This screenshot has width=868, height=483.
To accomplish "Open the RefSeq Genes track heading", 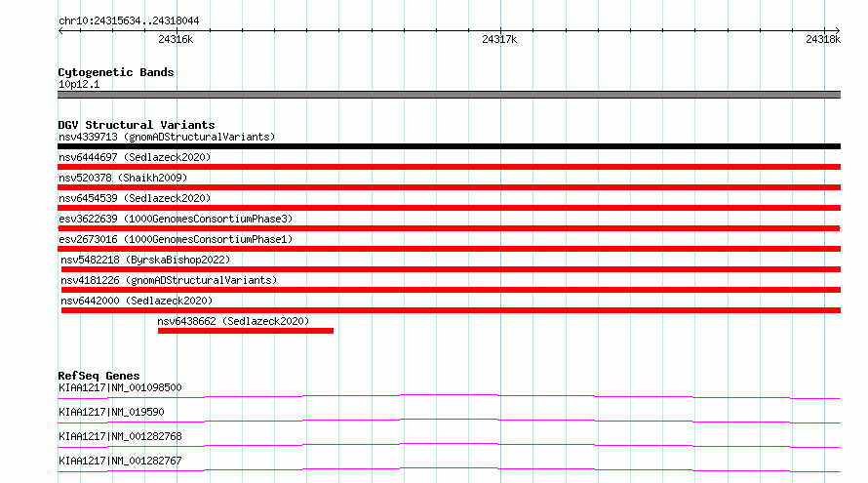I will pos(99,376).
